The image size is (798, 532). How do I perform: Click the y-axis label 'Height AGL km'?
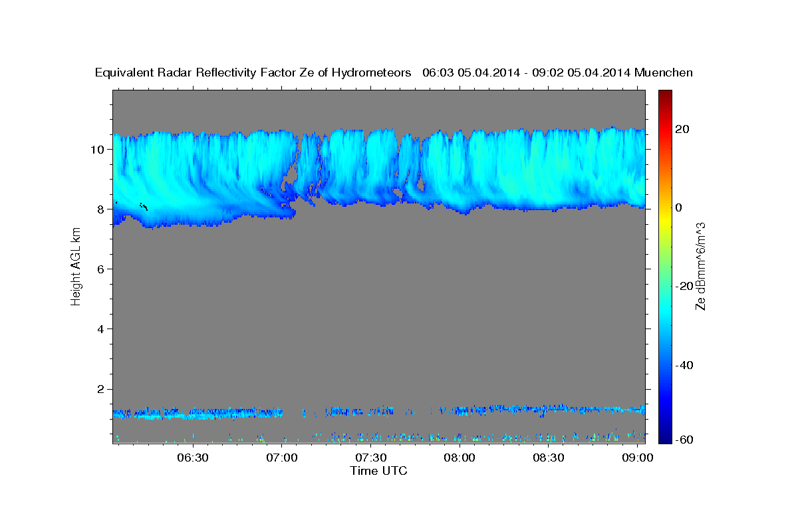click(76, 267)
